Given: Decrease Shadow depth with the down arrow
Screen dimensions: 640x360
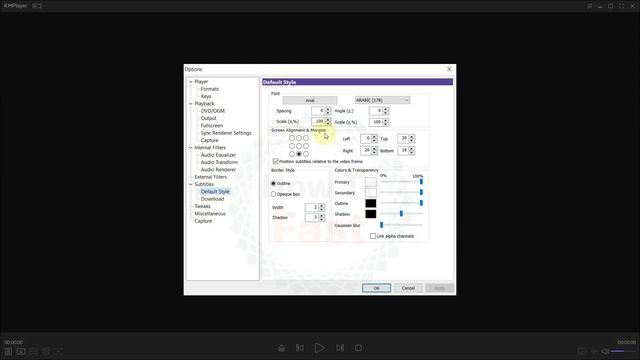Looking at the screenshot, I should [322, 219].
